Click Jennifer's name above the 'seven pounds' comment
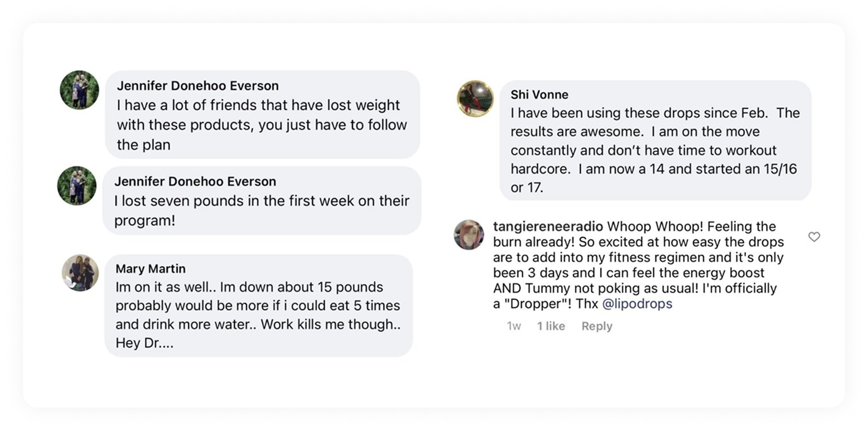The width and height of the screenshot is (868, 431). [x=195, y=182]
